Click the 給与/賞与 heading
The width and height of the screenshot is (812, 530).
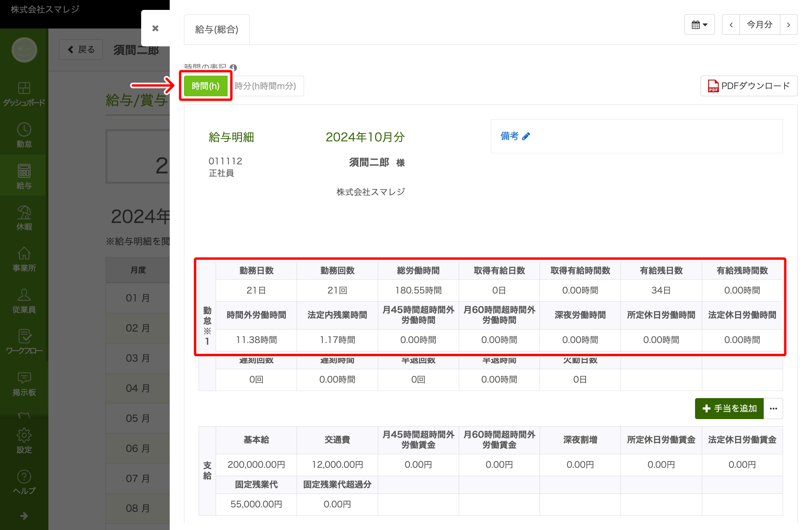[x=137, y=100]
